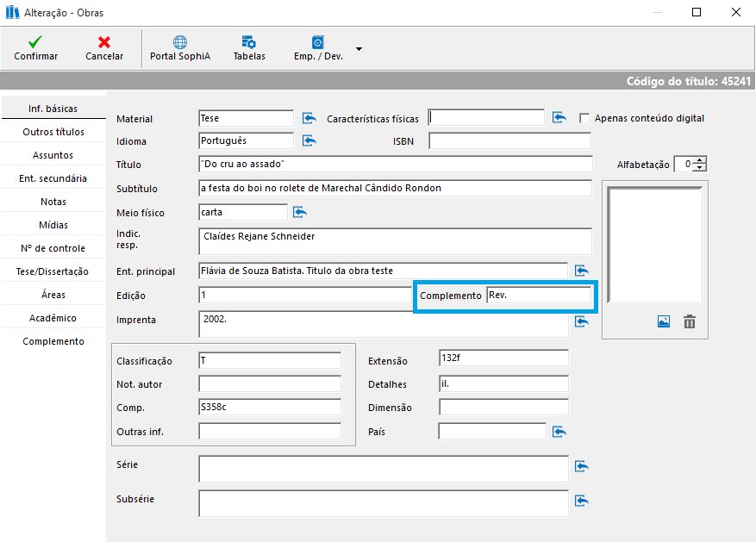Go to Ent. secundária tab
The image size is (756, 542).
point(53,178)
